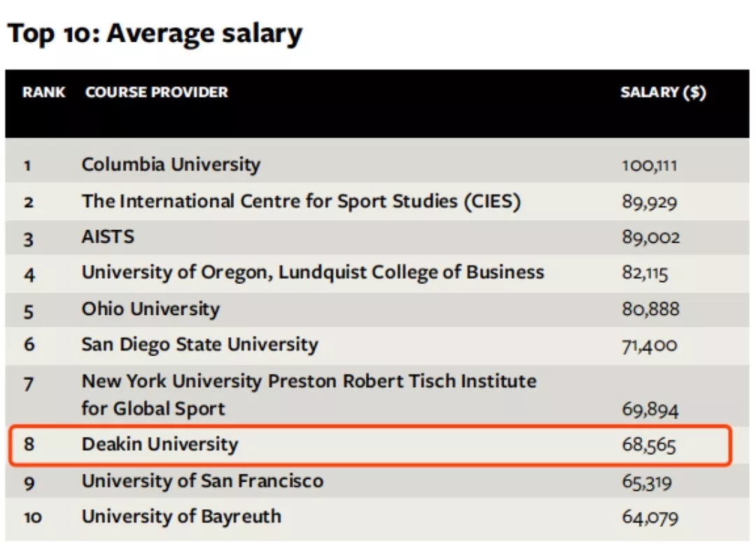The height and width of the screenshot is (545, 756).
Task: Click salary value 89,929
Action: (649, 202)
